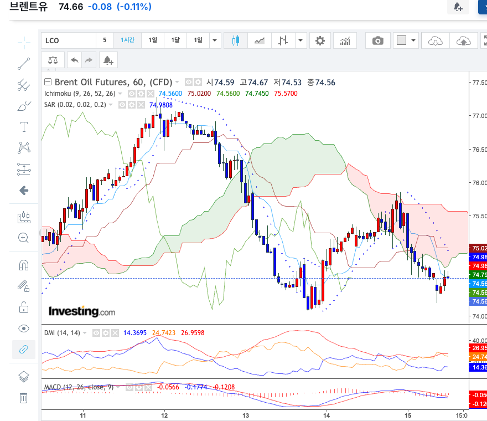Select the 1시간 interval
Image resolution: width=487 pixels, height=421 pixels.
(x=127, y=40)
